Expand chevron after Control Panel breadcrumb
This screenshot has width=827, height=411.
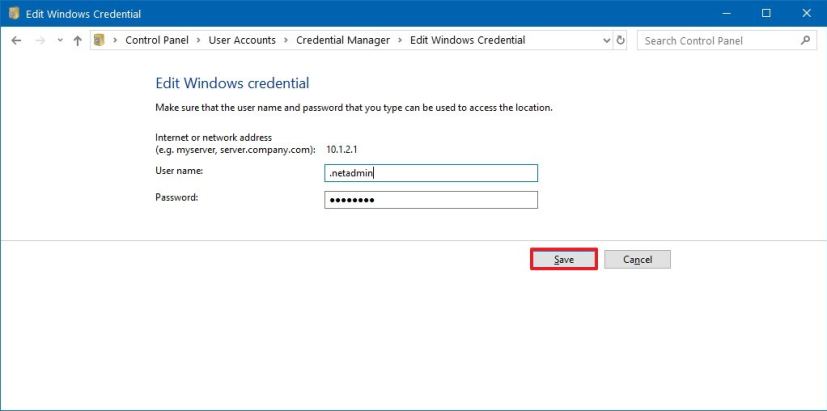pyautogui.click(x=199, y=41)
